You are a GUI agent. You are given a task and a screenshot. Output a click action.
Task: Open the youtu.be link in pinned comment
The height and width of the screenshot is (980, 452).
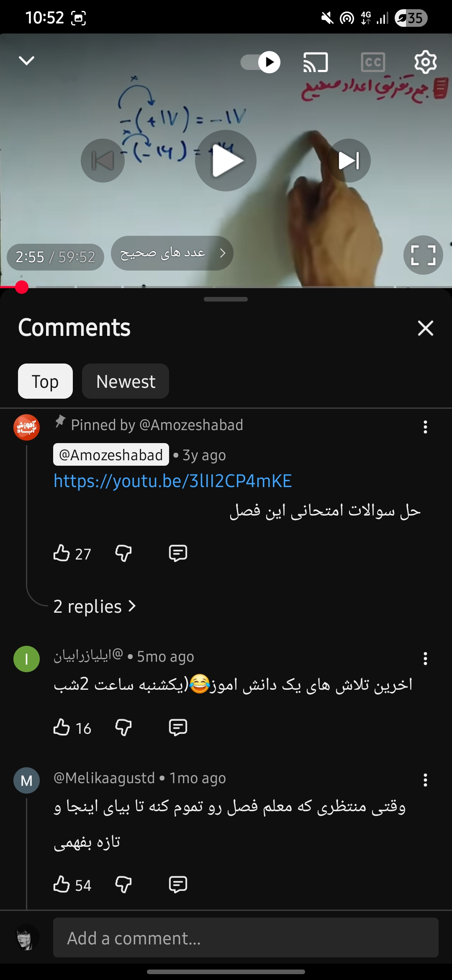(x=173, y=481)
